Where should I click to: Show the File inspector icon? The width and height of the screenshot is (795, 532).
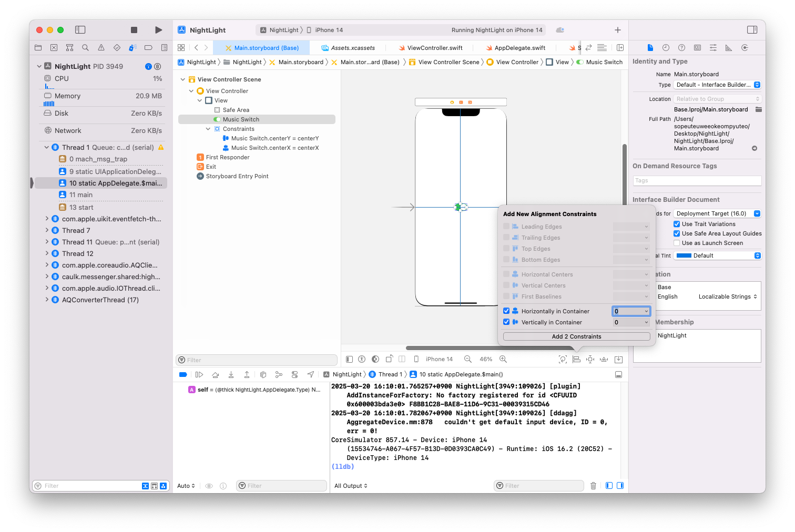(650, 48)
